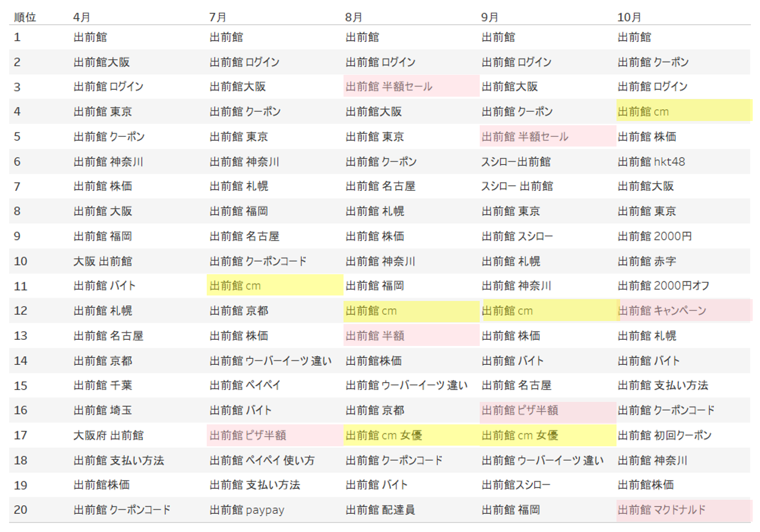Click 出前館 hkt48 cell in 10月
The height and width of the screenshot is (532, 760).
coord(651,162)
